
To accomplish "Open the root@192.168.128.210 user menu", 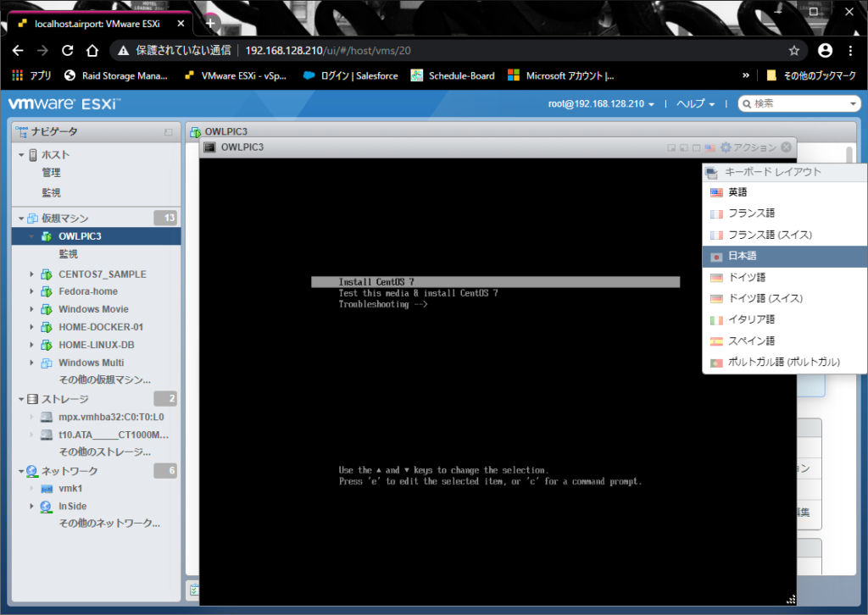I will tap(601, 104).
